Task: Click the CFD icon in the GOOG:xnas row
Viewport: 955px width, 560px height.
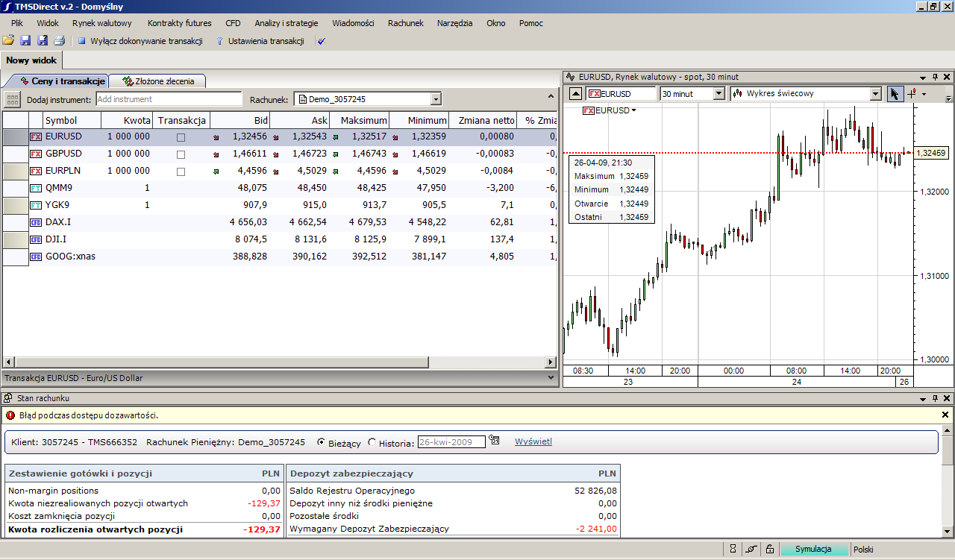Action: click(x=36, y=257)
